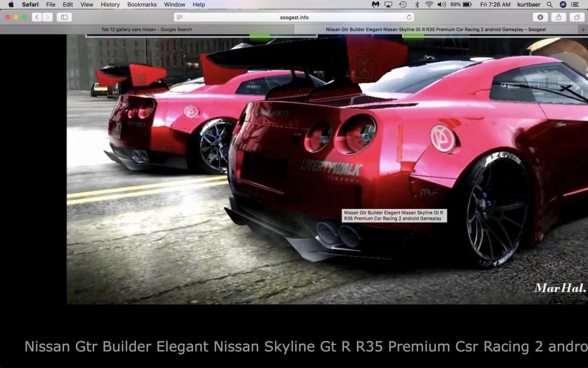Go forward to the next page
Image resolution: width=588 pixels, height=368 pixels.
pos(48,17)
